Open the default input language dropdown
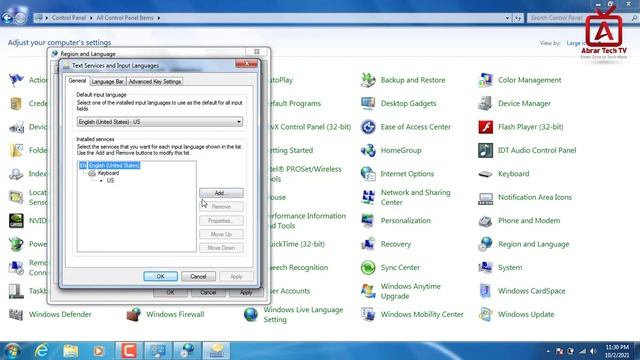 (x=160, y=122)
